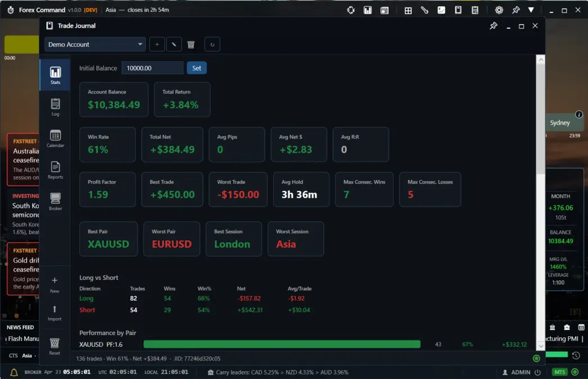
Task: Open the journal book icon in top toolbar
Action: click(458, 10)
